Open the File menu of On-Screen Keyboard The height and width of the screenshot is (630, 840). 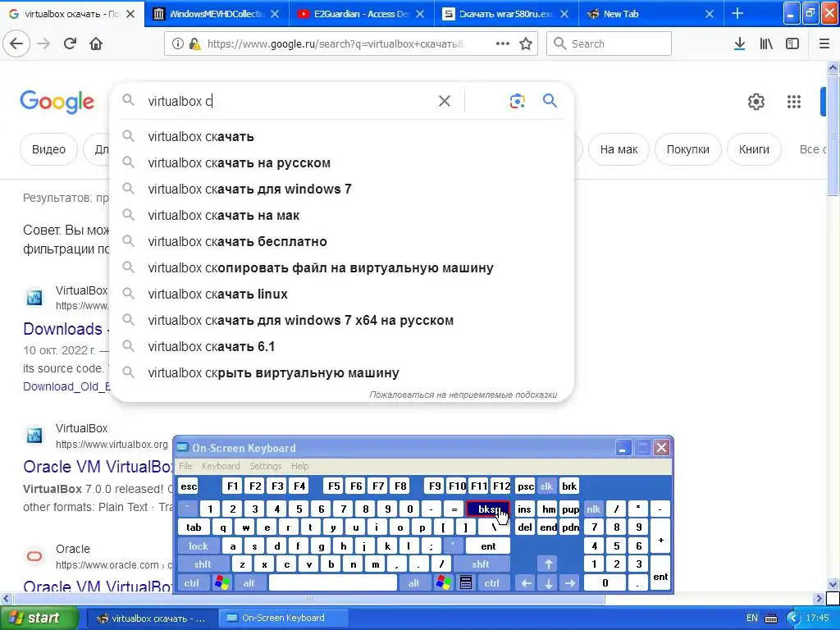coord(185,466)
